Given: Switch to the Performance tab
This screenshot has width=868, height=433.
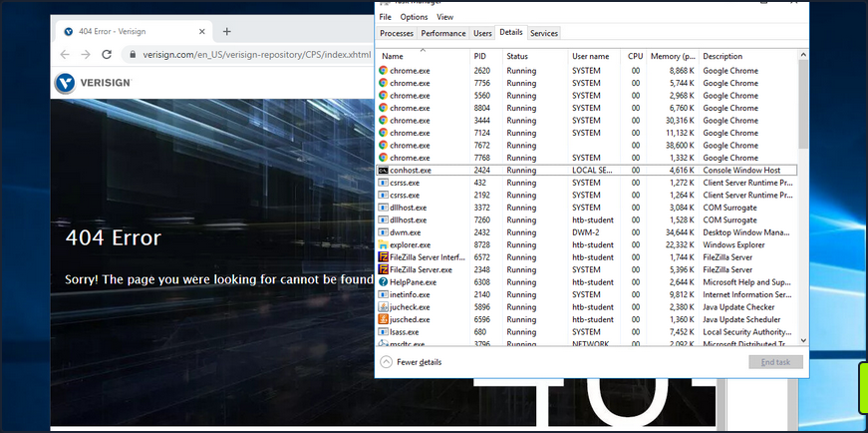Looking at the screenshot, I should click(x=443, y=33).
